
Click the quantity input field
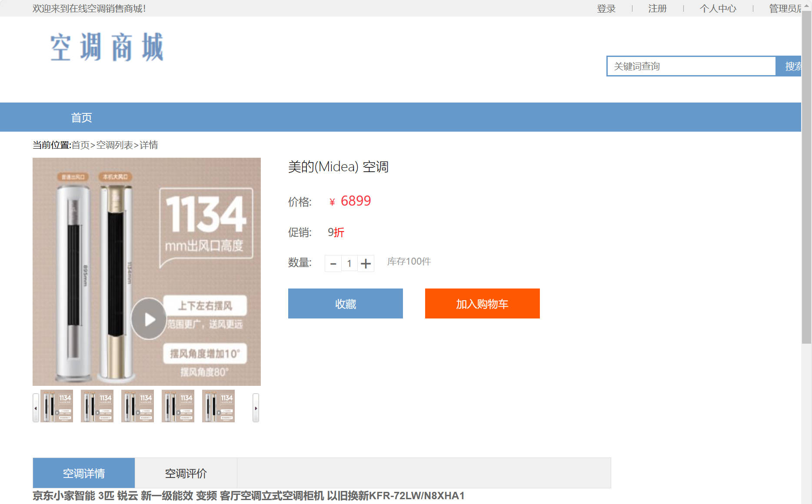click(x=349, y=263)
